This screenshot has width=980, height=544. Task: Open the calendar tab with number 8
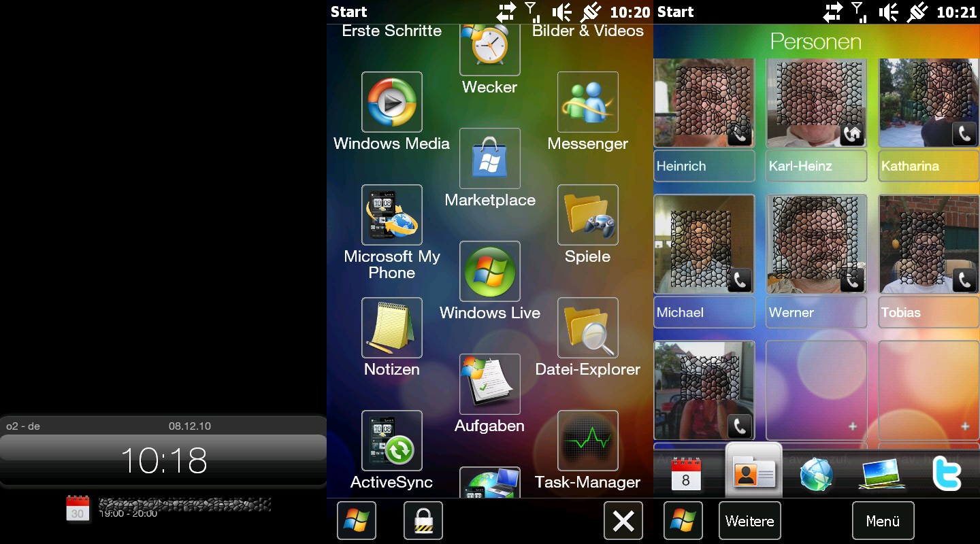click(686, 474)
